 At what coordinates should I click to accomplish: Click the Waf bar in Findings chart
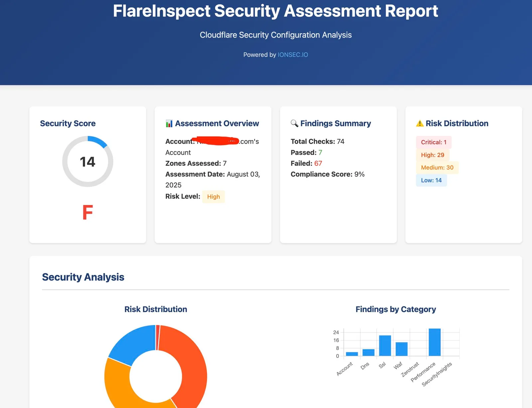[402, 349]
